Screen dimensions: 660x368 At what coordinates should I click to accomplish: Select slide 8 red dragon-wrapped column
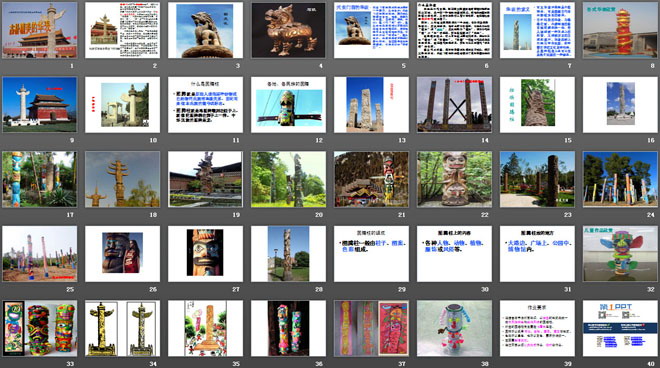[620, 30]
